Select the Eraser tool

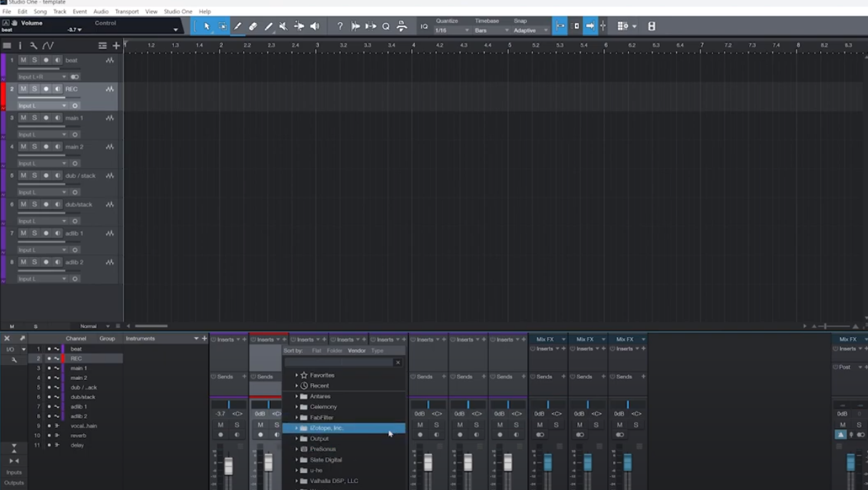(x=253, y=26)
